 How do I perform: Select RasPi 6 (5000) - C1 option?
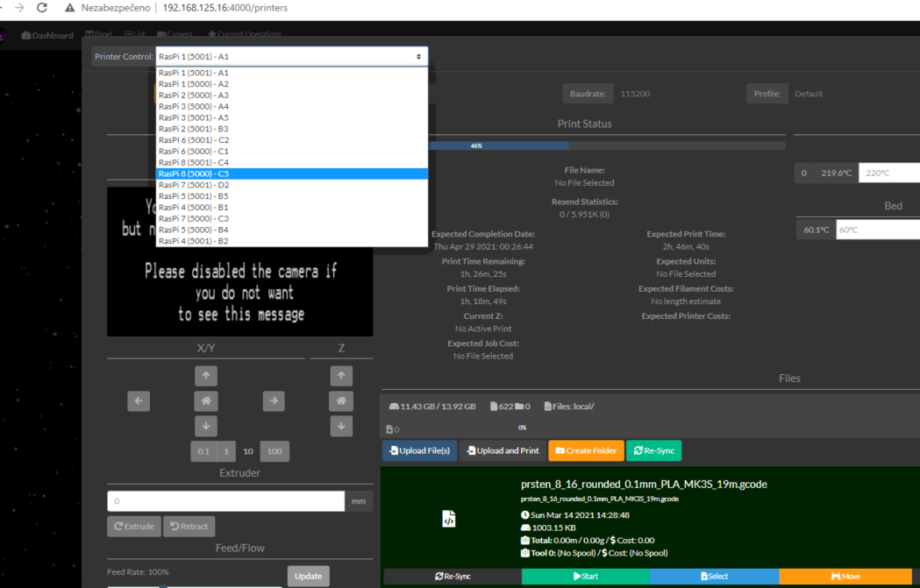coord(291,152)
